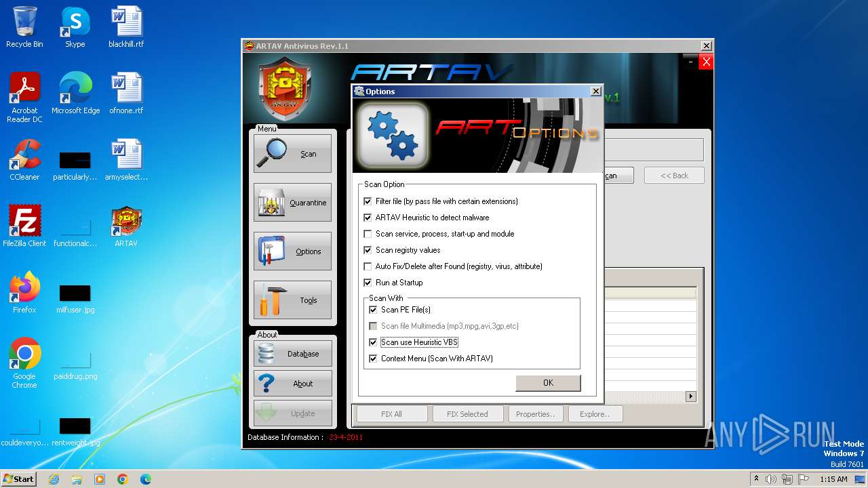Toggle Scan use Heuristic VBS checkbox
The width and height of the screenshot is (868, 488).
373,342
